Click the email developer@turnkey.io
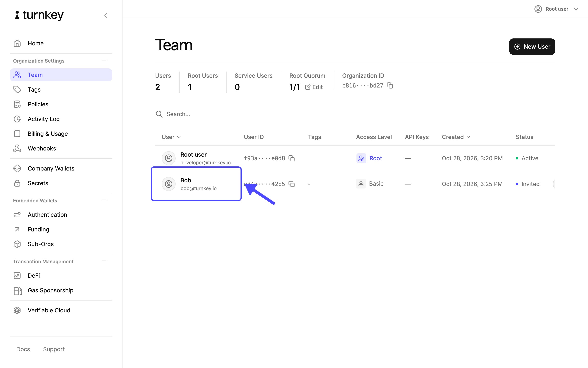Viewport: 588px width, 368px height. [206, 163]
